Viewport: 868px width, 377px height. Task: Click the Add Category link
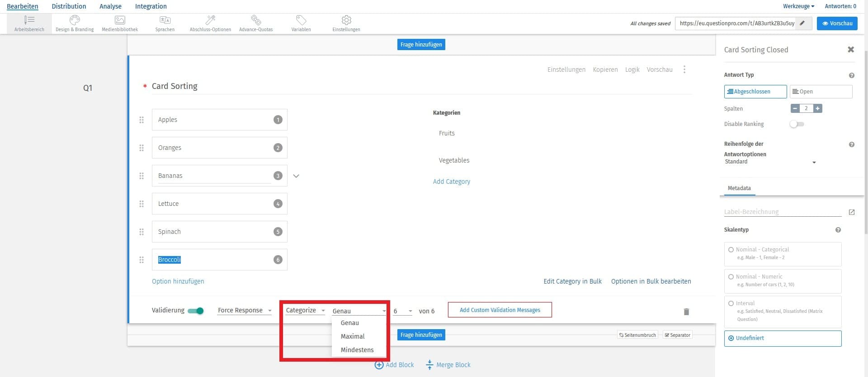pyautogui.click(x=452, y=182)
